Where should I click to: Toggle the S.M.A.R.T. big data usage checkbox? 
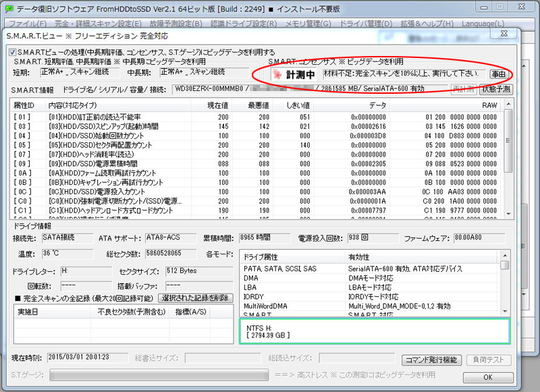coord(12,52)
